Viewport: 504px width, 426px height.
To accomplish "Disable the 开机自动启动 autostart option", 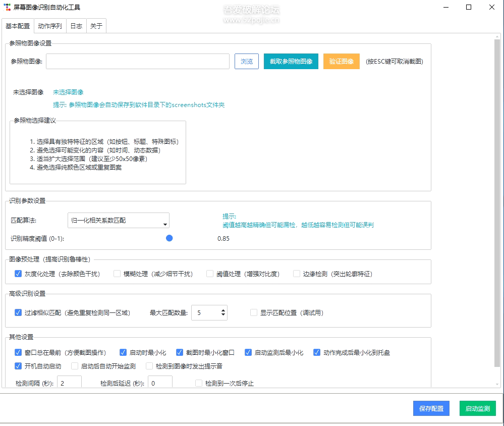I will pyautogui.click(x=18, y=366).
